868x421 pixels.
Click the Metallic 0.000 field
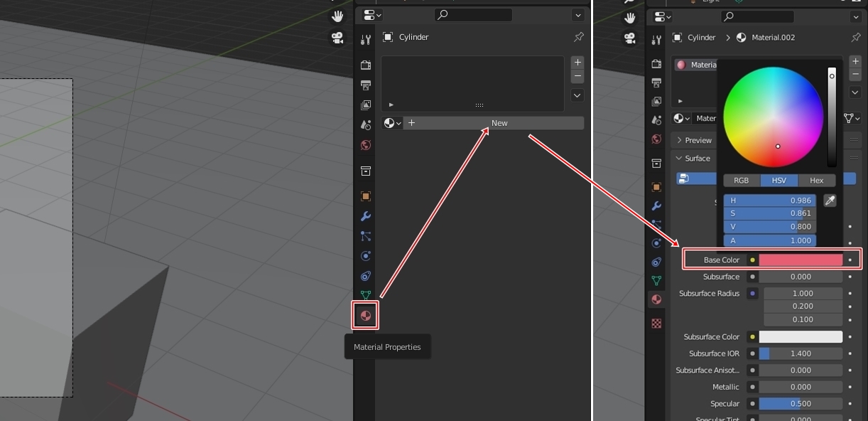[x=801, y=387]
